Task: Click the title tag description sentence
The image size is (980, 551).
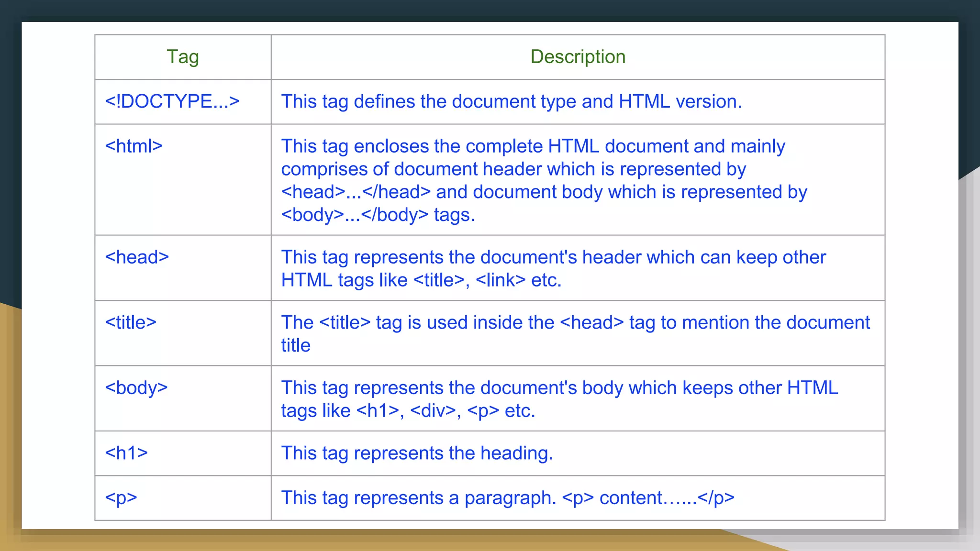Action: click(x=575, y=322)
